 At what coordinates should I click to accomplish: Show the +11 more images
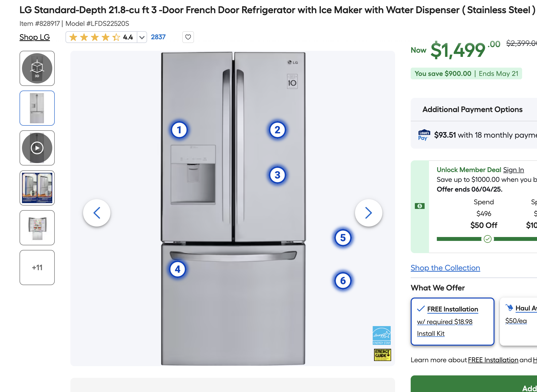point(37,268)
